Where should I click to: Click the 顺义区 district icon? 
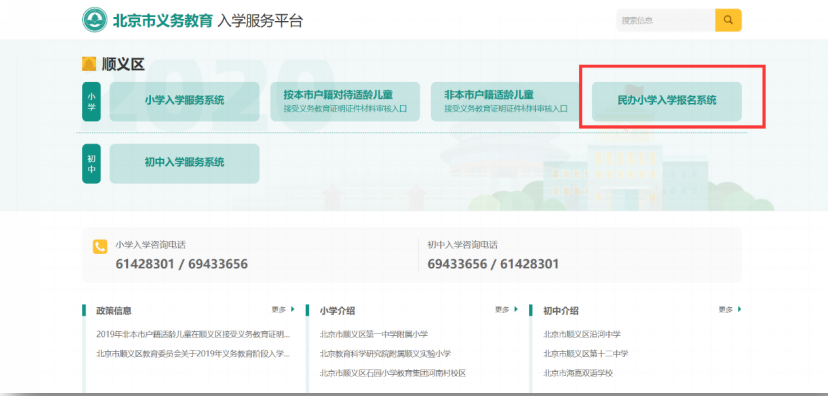(x=89, y=64)
